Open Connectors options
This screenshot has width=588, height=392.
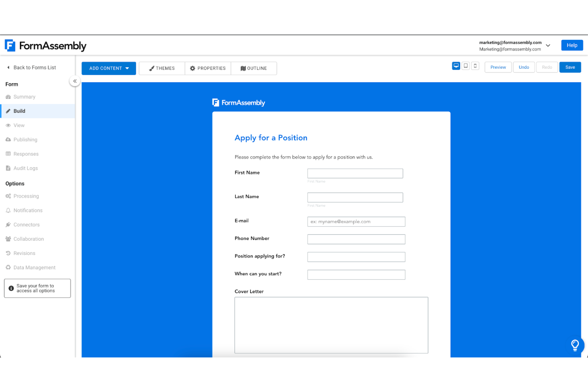click(38, 225)
